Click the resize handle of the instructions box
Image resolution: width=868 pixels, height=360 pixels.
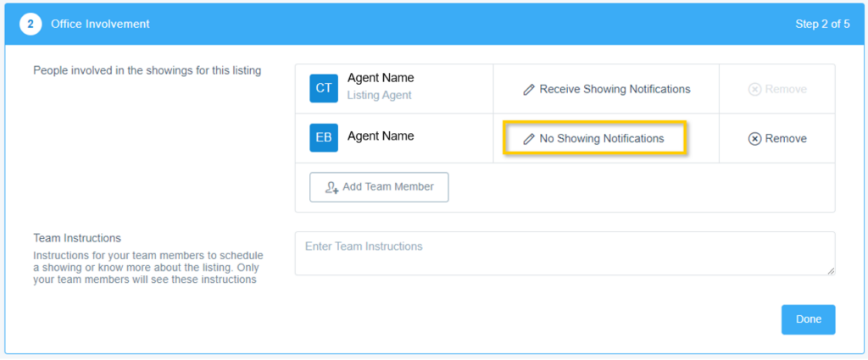tap(830, 270)
